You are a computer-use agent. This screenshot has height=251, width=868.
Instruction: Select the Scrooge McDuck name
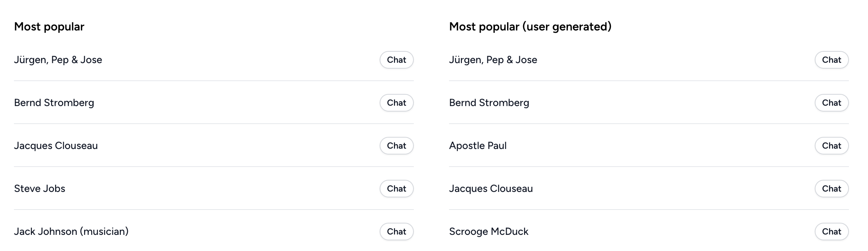[489, 232]
